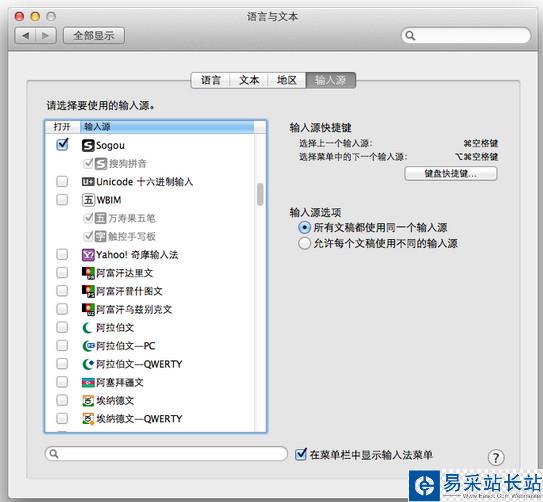
Task: Go forward with the right arrow button
Action: (x=46, y=35)
